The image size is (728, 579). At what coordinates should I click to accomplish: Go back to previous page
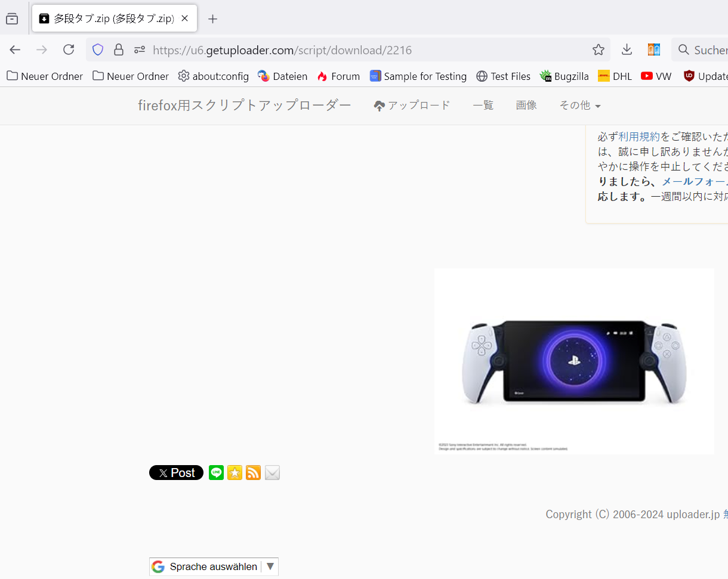[15, 50]
